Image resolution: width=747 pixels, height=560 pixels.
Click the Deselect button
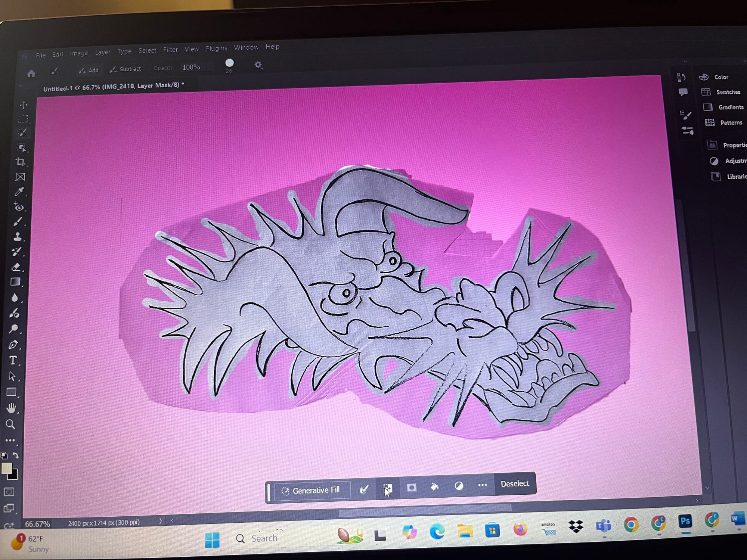click(x=515, y=483)
